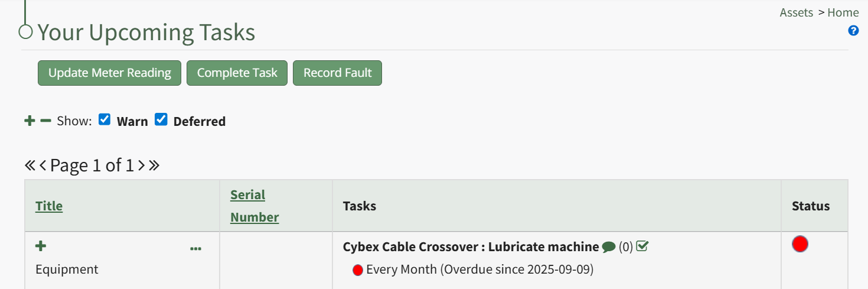Click the Assets breadcrumb link

(x=797, y=12)
